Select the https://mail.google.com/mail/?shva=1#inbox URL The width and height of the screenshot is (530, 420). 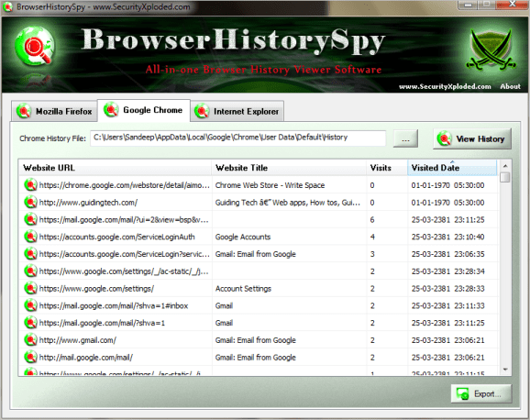114,305
